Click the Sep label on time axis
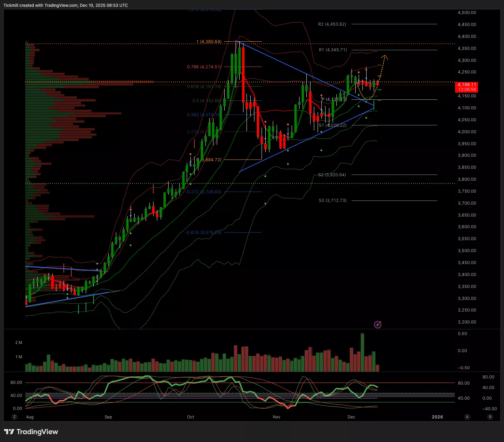The height and width of the screenshot is (442, 504). click(x=108, y=417)
